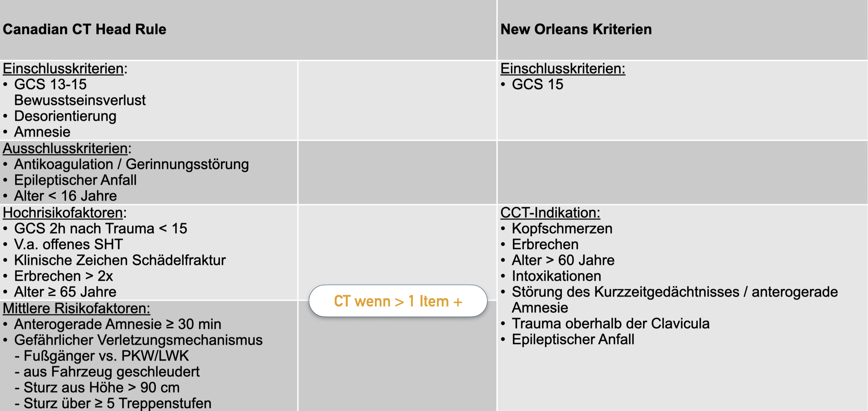
Task: Click the 'Alter < 16 Jahre' exclusion item
Action: pyautogui.click(x=65, y=196)
